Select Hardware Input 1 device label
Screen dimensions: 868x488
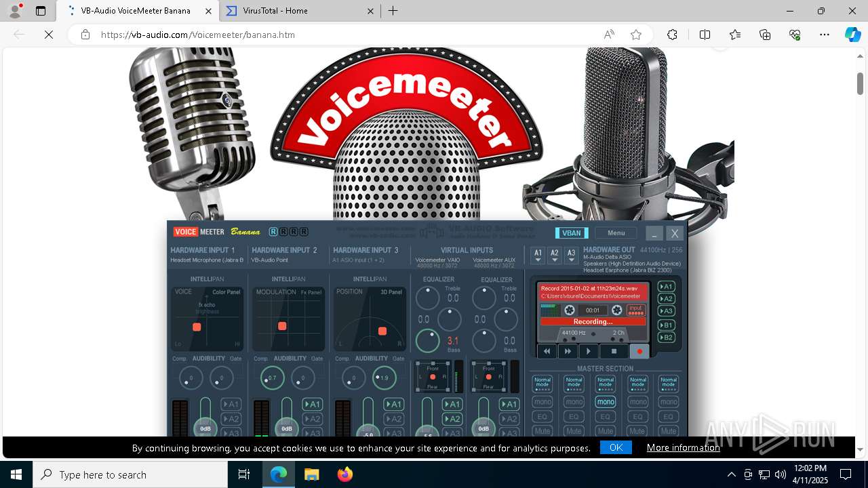pyautogui.click(x=207, y=260)
